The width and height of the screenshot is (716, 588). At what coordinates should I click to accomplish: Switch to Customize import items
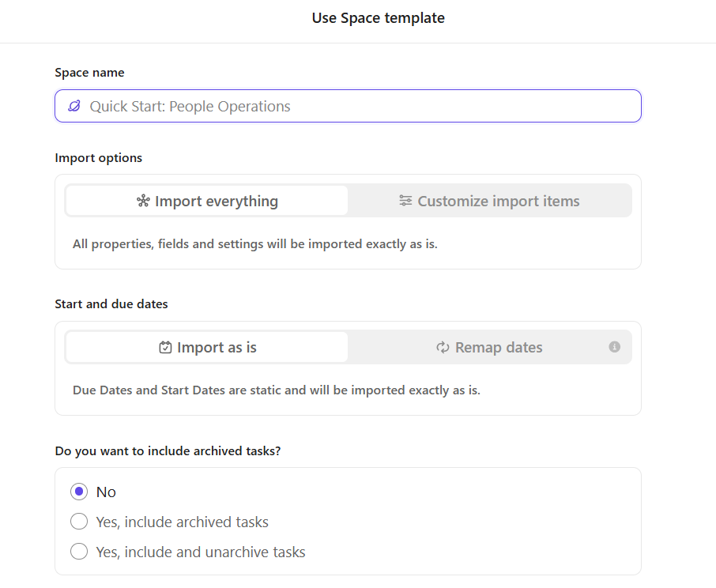tap(488, 200)
